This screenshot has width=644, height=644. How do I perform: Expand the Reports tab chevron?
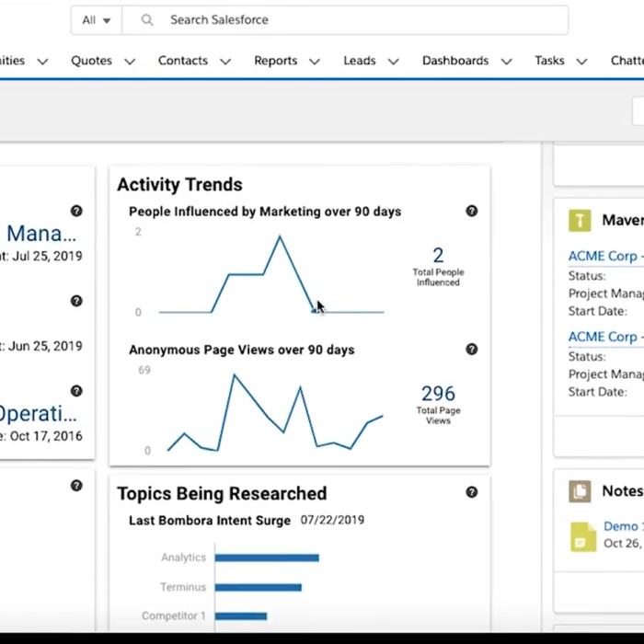click(315, 62)
